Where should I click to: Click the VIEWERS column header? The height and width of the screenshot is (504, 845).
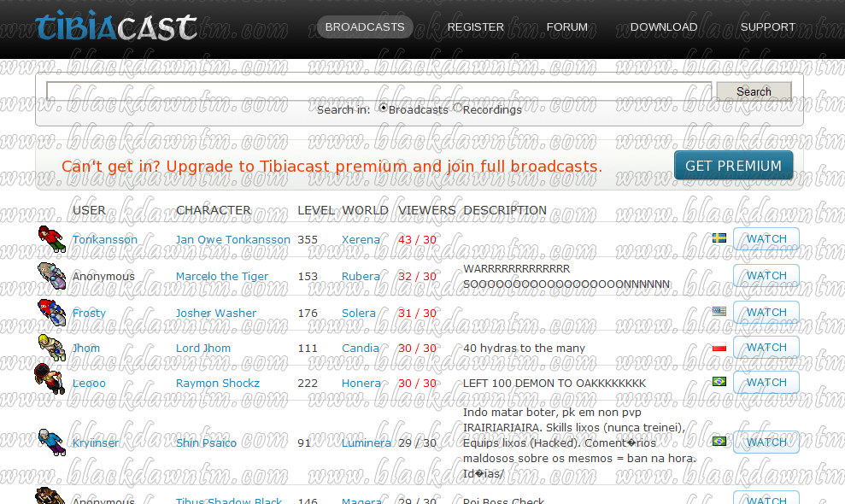tap(427, 210)
